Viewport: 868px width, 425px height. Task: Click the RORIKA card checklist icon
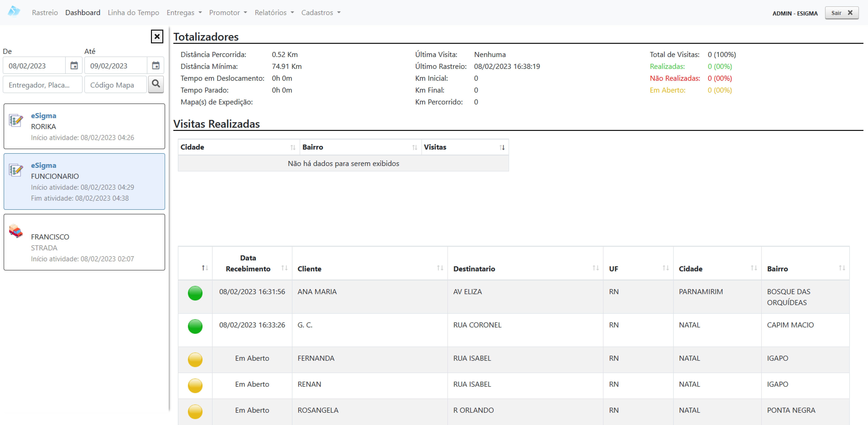pyautogui.click(x=16, y=120)
